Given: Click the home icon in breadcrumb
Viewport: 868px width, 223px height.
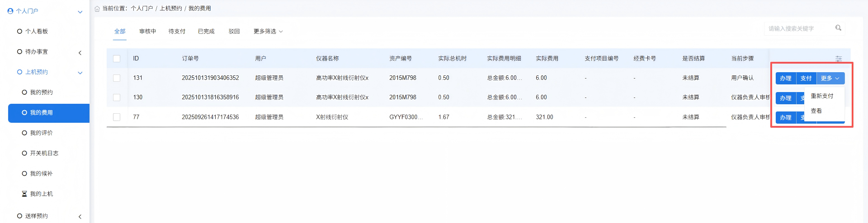Looking at the screenshot, I should point(97,9).
